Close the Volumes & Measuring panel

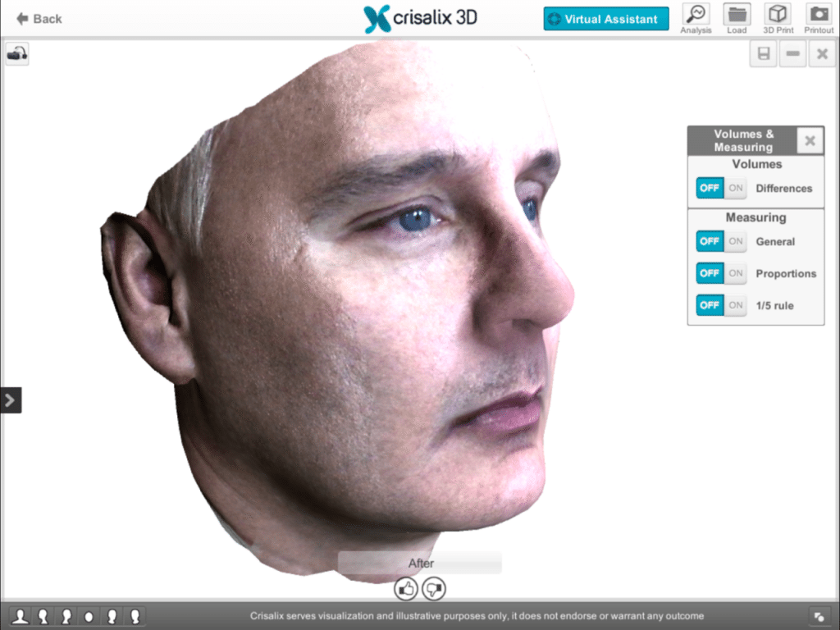click(810, 140)
